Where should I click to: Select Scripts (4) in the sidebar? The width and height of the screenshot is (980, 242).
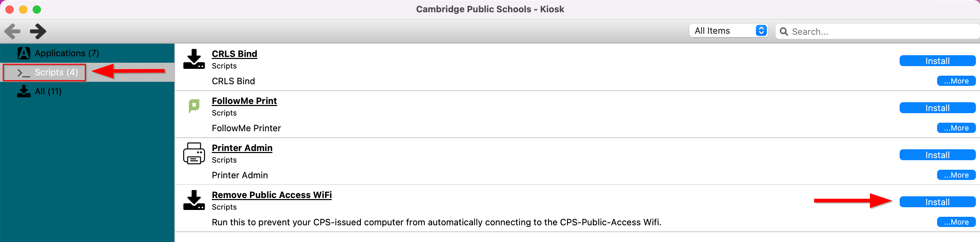coord(56,72)
